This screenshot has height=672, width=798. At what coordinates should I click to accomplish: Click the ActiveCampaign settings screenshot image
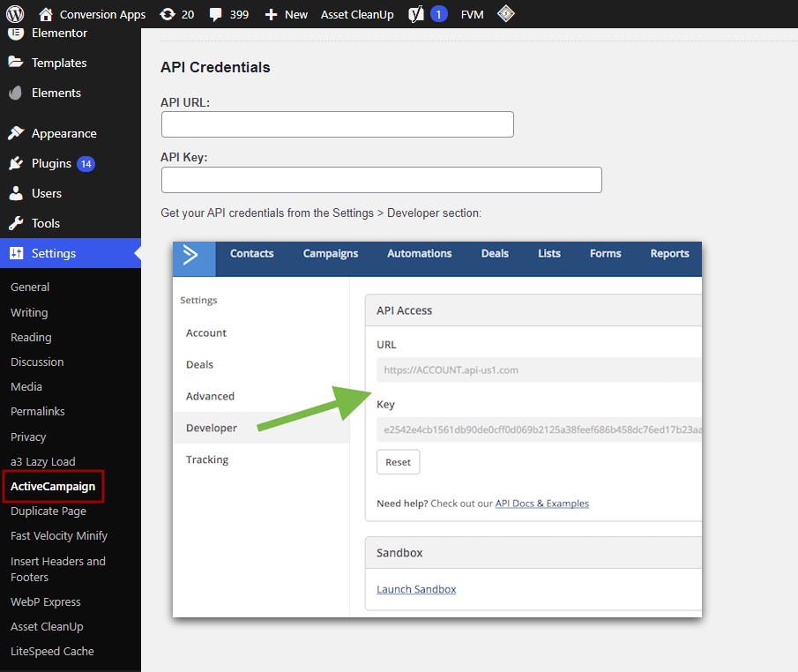(x=437, y=429)
